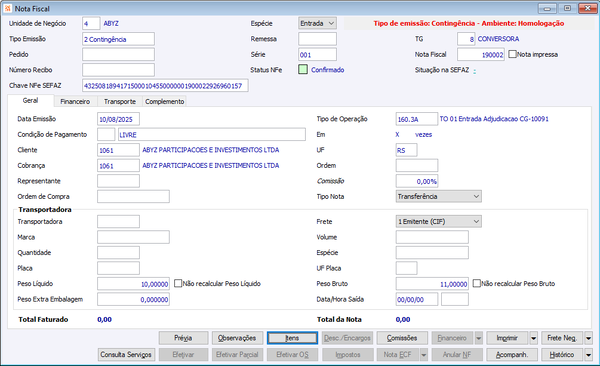600x366 pixels.
Task: Click the Marca input field
Action: 133,237
